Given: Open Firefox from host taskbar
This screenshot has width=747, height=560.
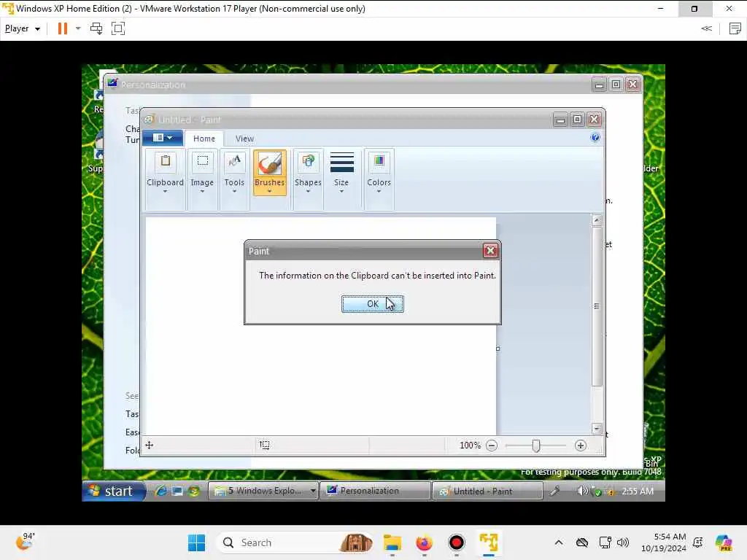Looking at the screenshot, I should pyautogui.click(x=424, y=542).
